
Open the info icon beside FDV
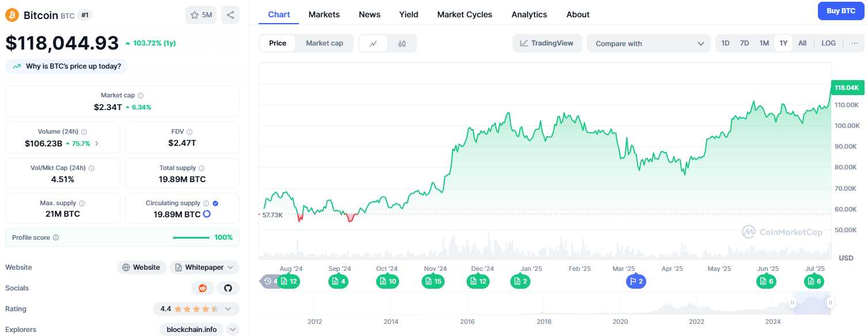coord(189,132)
